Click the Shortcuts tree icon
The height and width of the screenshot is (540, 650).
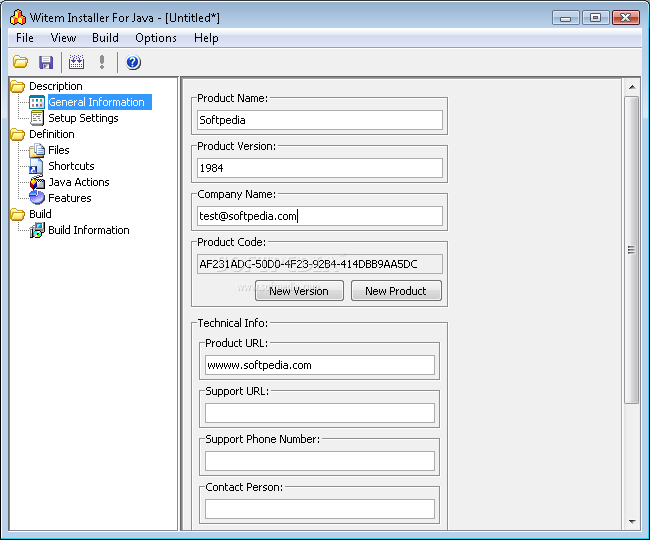(x=36, y=166)
